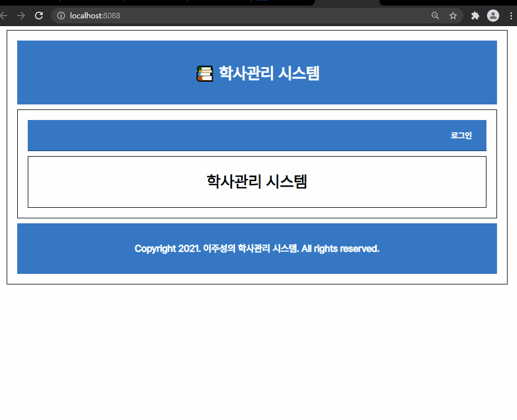Click the 학사관리 시스템 header title
Image resolution: width=517 pixels, height=420 pixels.
pyautogui.click(x=269, y=73)
